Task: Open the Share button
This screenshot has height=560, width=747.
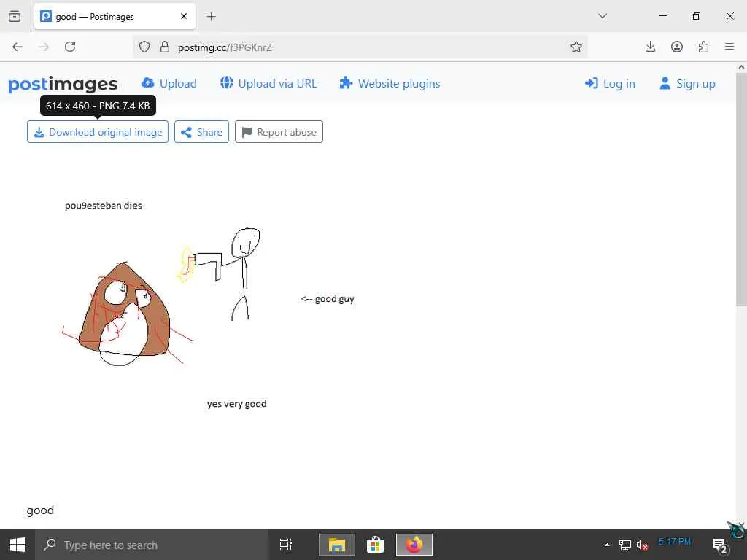Action: point(201,132)
